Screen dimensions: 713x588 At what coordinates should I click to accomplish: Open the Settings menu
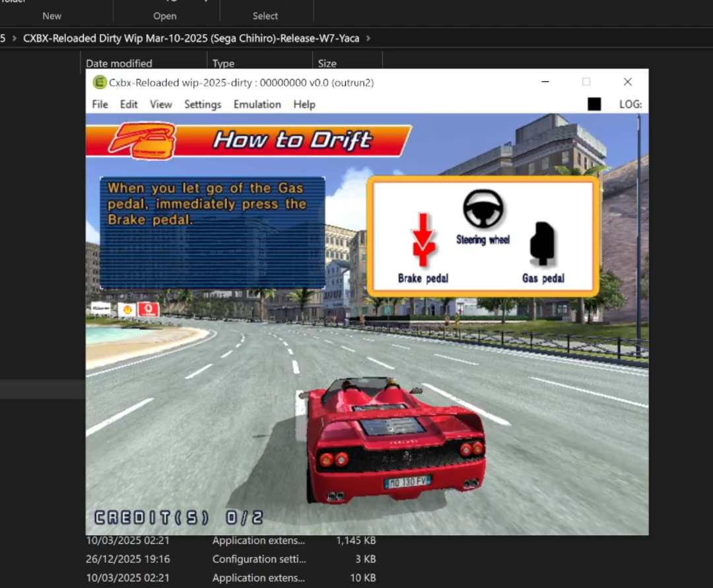(x=202, y=104)
